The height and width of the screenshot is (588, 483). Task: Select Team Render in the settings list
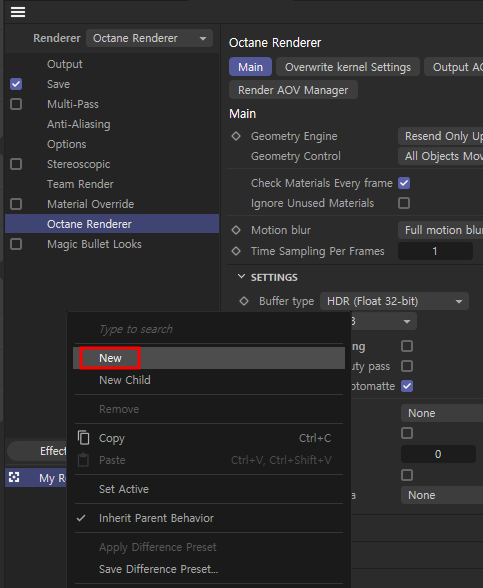point(80,184)
